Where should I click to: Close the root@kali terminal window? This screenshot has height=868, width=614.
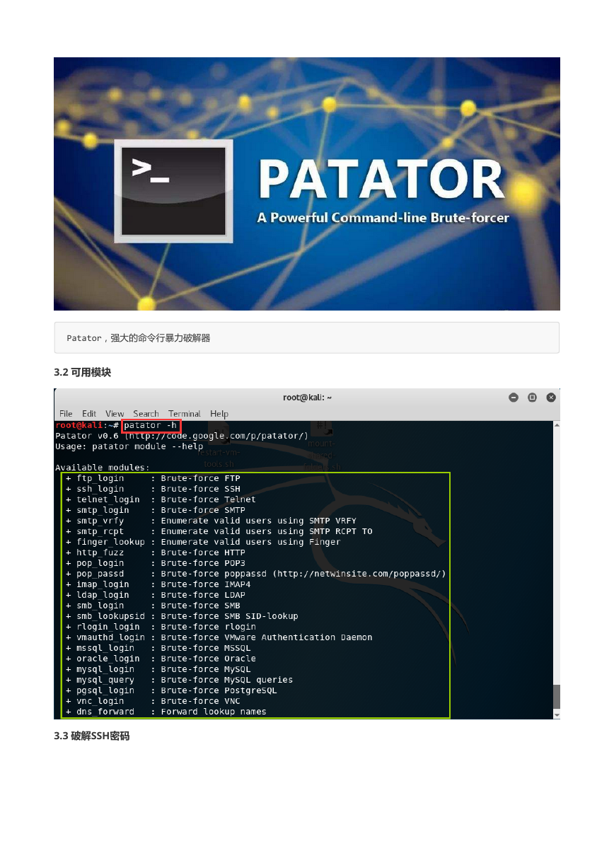[x=551, y=398]
